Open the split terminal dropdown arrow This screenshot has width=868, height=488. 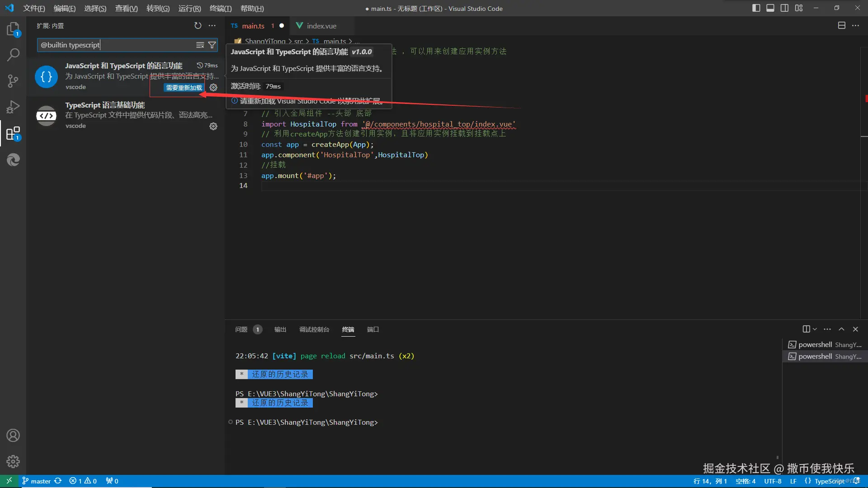click(x=815, y=329)
